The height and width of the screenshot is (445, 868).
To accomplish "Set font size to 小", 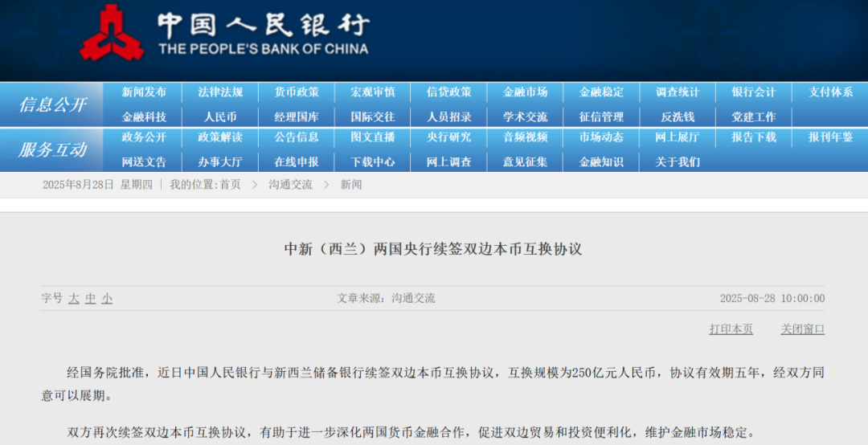I will click(107, 299).
